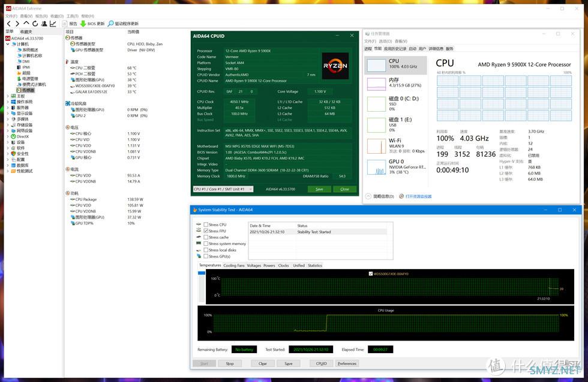Click the refresh icon in AIDA64 toolbar
588x382 pixels.
[x=35, y=23]
